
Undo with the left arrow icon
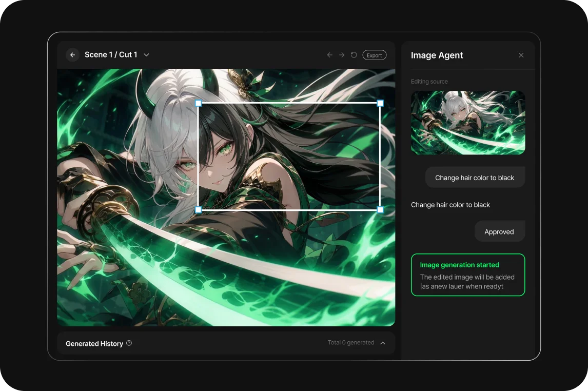[x=329, y=55]
